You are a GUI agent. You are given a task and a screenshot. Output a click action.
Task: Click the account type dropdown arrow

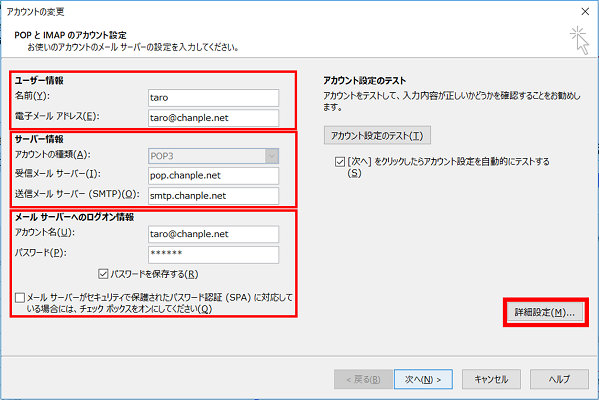pos(272,156)
